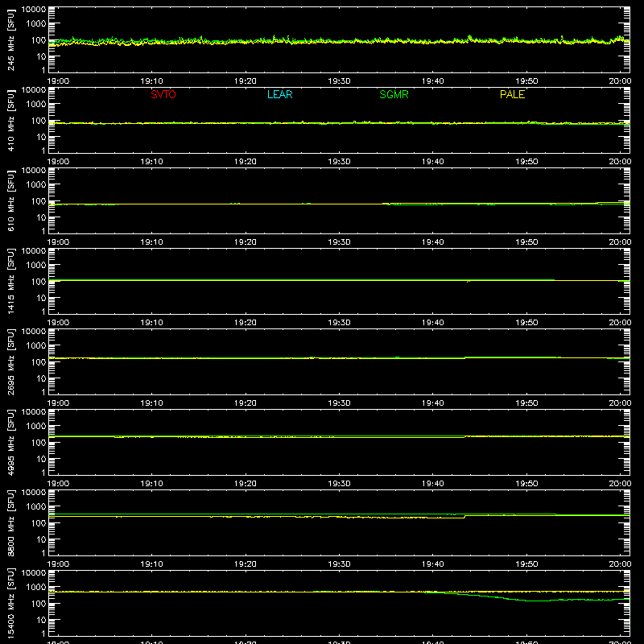Click the 1000 value label of the 2695 MHz plot
This screenshot has height=644, width=644.
point(36,345)
